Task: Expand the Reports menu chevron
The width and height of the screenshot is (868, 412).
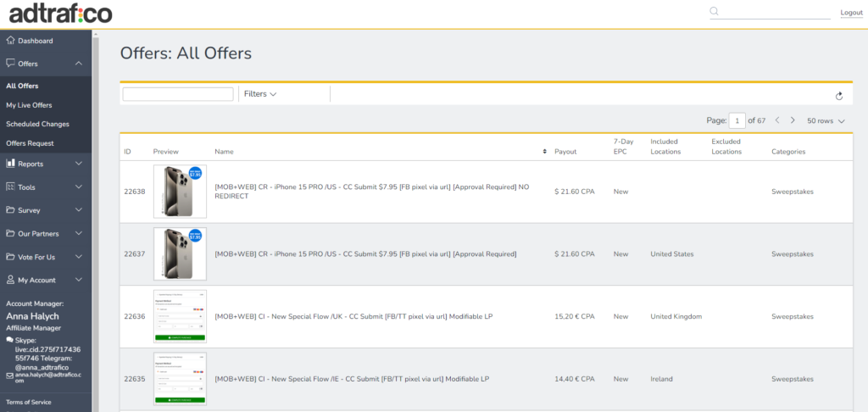Action: (79, 164)
